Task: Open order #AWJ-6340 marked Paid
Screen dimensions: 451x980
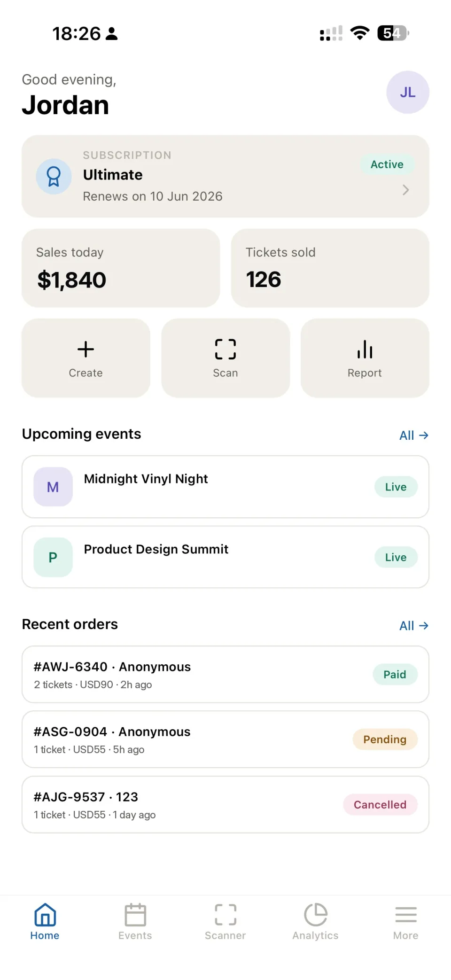Action: pos(225,674)
